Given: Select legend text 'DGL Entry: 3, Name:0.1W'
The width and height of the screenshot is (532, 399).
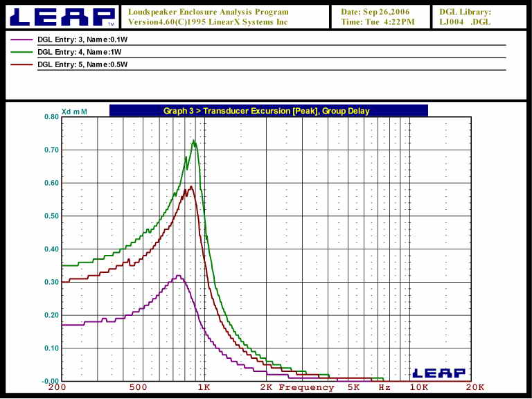Looking at the screenshot, I should click(x=82, y=39).
